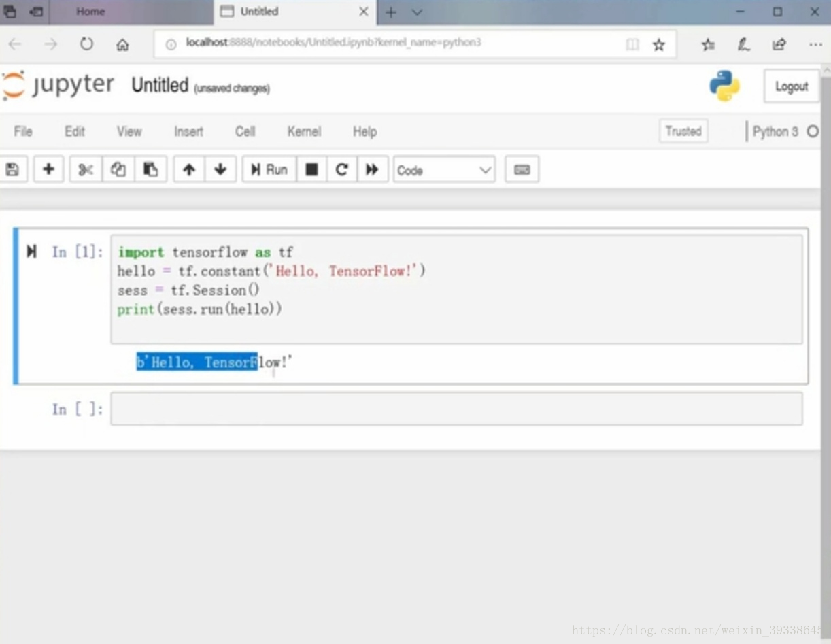Open a new browser tab plus icon
This screenshot has height=644, width=831.
pyautogui.click(x=391, y=12)
